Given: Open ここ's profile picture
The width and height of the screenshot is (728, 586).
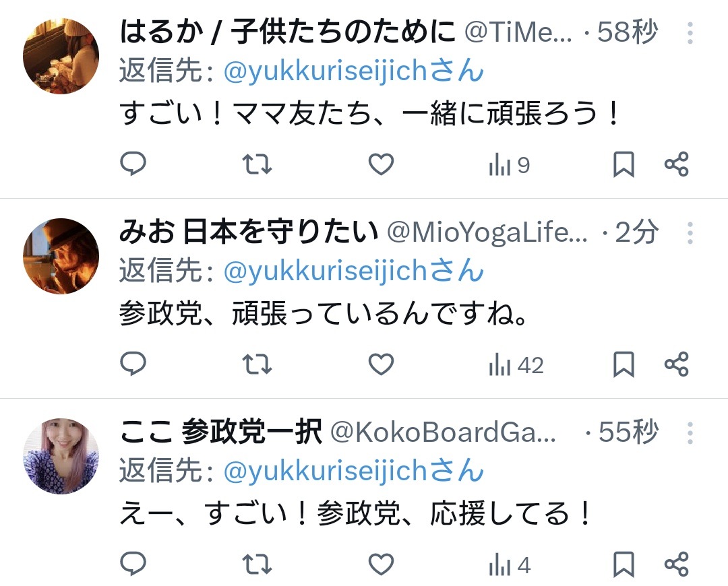Looking at the screenshot, I should click(x=61, y=456).
